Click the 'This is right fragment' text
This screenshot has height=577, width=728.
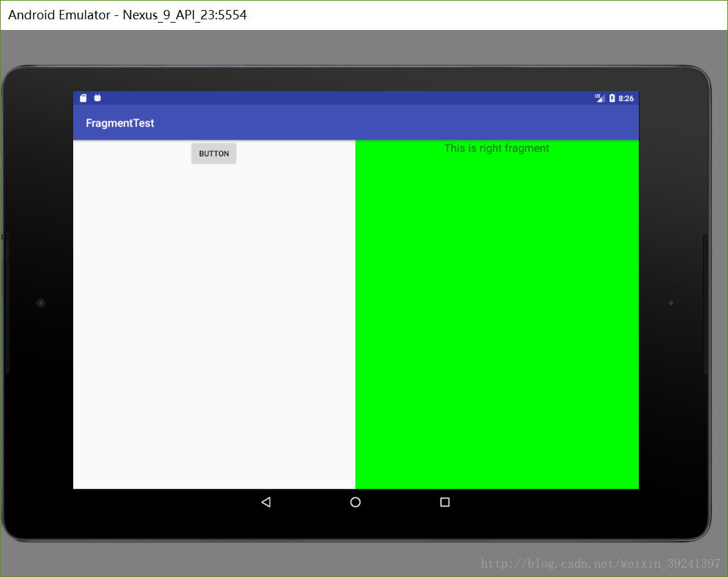click(496, 148)
